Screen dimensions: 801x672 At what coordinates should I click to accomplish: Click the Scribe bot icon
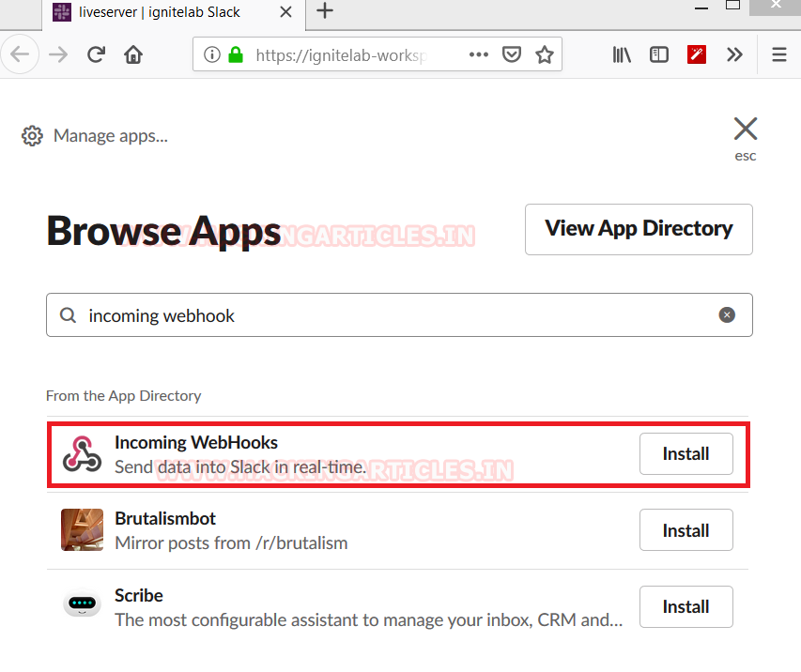pos(83,603)
